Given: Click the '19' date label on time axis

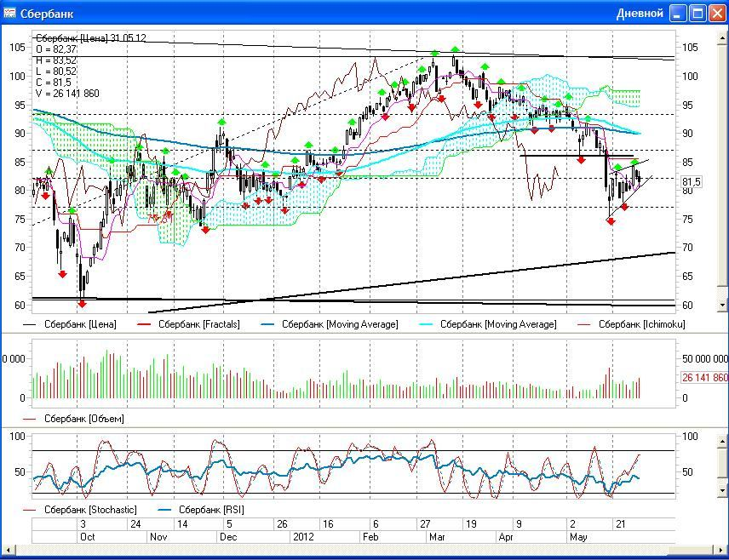Looking at the screenshot, I should (471, 524).
